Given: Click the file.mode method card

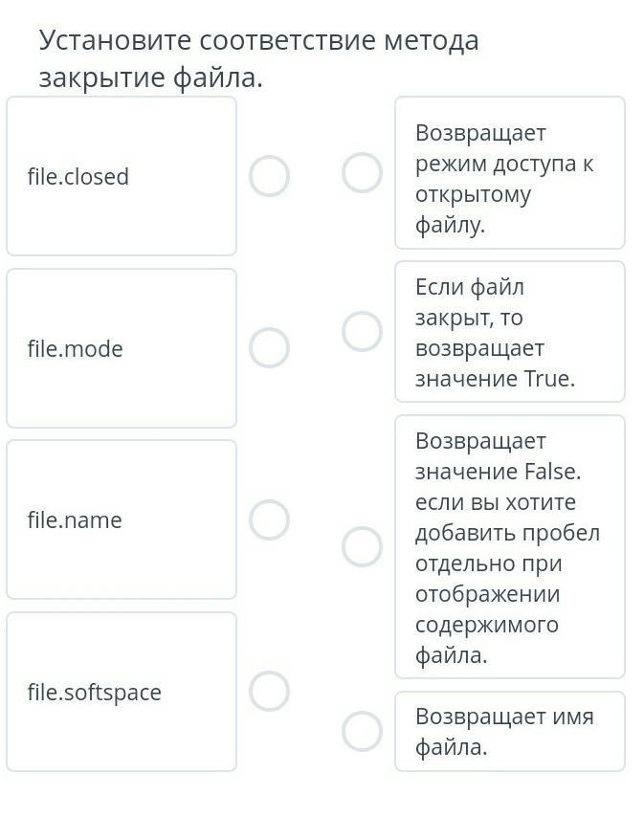Looking at the screenshot, I should [122, 348].
